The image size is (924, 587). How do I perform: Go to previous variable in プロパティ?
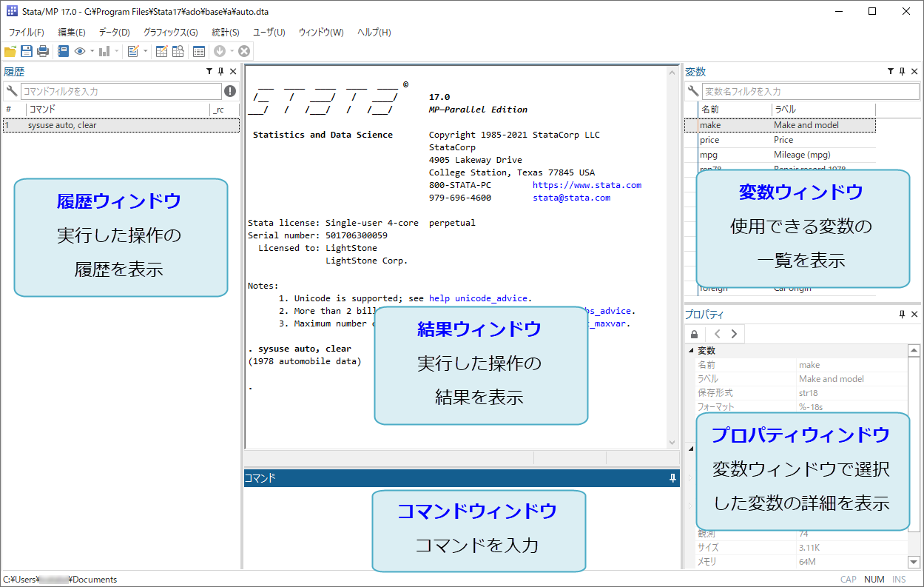tap(718, 334)
